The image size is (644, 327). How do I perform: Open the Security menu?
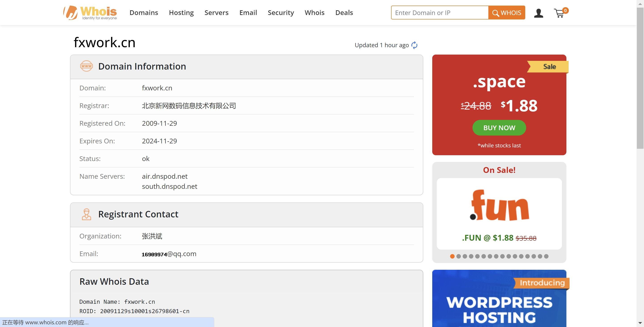(x=281, y=13)
